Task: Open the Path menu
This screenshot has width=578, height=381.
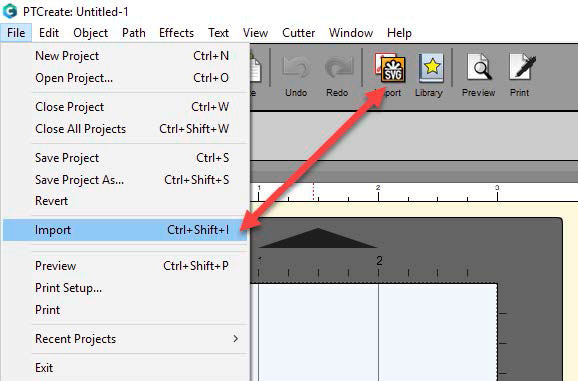Action: coord(133,33)
